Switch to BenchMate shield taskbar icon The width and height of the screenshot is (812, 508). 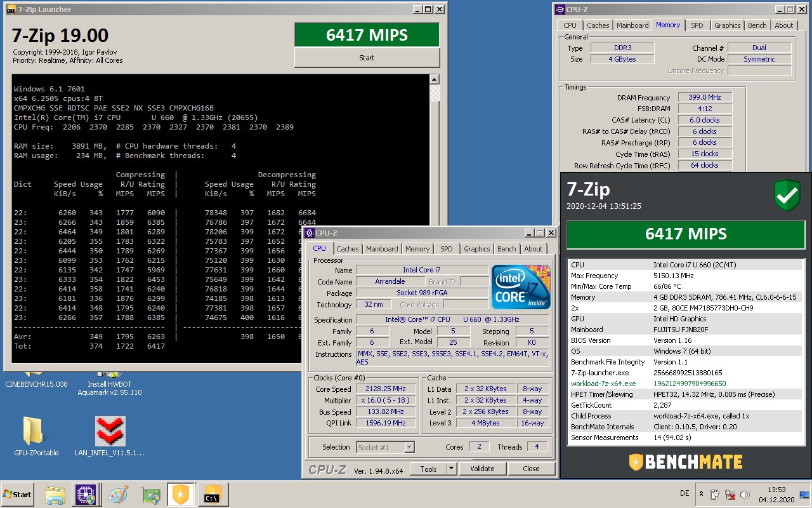click(x=182, y=495)
